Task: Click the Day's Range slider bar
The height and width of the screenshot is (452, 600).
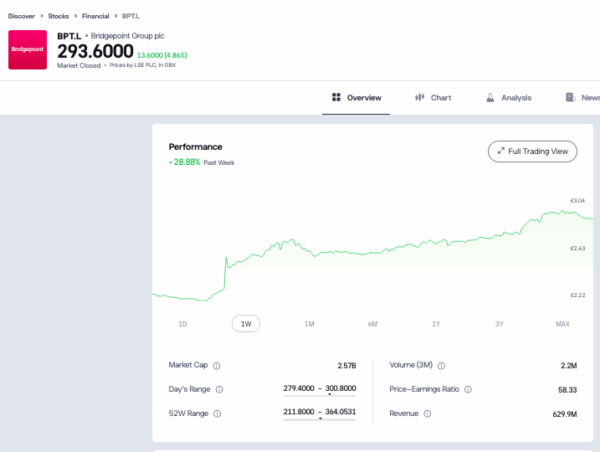Action: click(320, 395)
